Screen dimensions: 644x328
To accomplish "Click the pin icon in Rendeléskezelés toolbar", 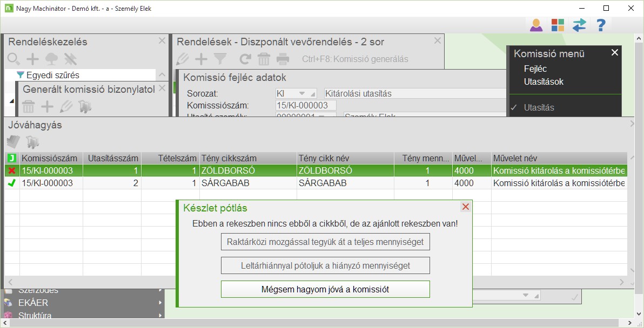I will (x=70, y=59).
